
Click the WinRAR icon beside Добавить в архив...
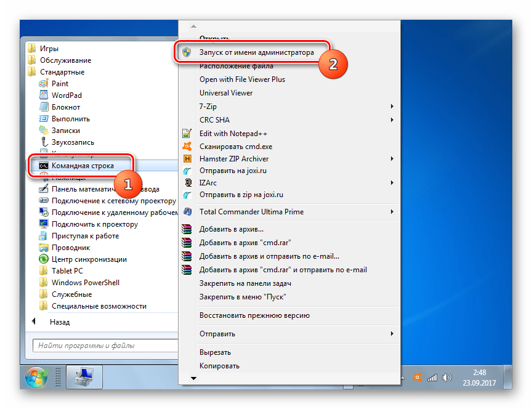pyautogui.click(x=187, y=229)
